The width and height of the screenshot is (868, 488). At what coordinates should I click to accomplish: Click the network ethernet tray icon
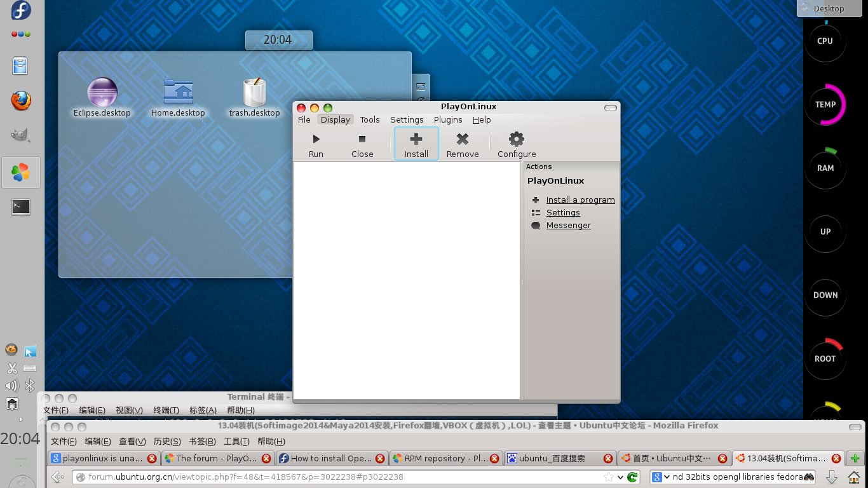pyautogui.click(x=11, y=403)
